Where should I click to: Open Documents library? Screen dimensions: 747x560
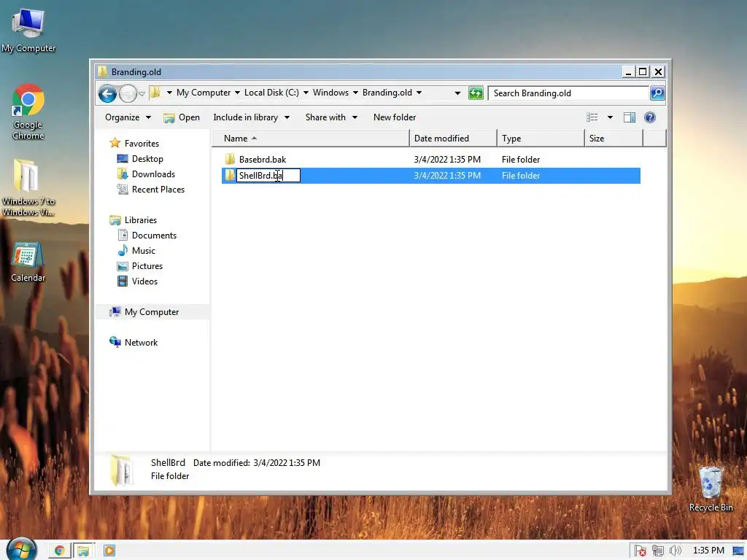coord(154,236)
